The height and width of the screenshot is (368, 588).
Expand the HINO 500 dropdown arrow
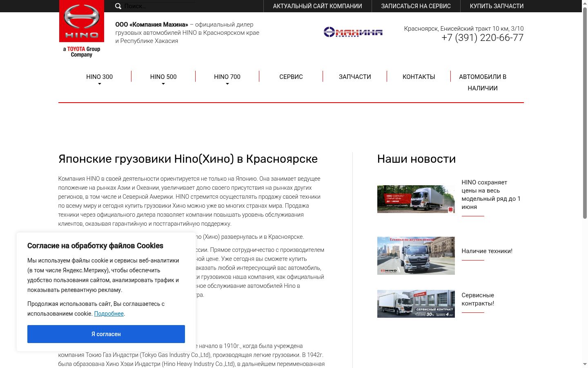coord(163,84)
